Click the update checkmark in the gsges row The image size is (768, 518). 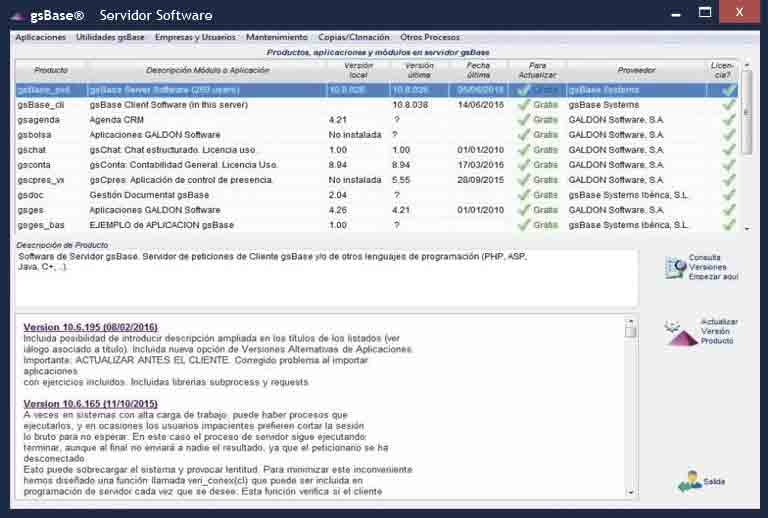click(524, 210)
